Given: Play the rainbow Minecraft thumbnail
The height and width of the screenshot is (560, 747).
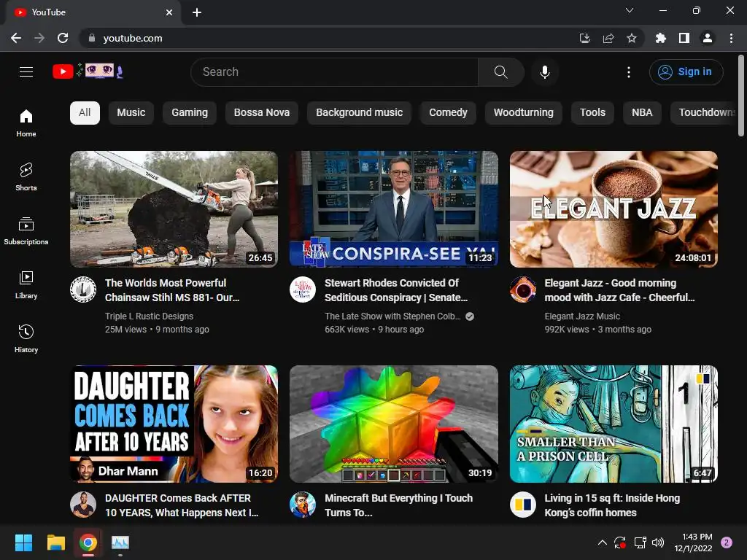Looking at the screenshot, I should coord(394,424).
